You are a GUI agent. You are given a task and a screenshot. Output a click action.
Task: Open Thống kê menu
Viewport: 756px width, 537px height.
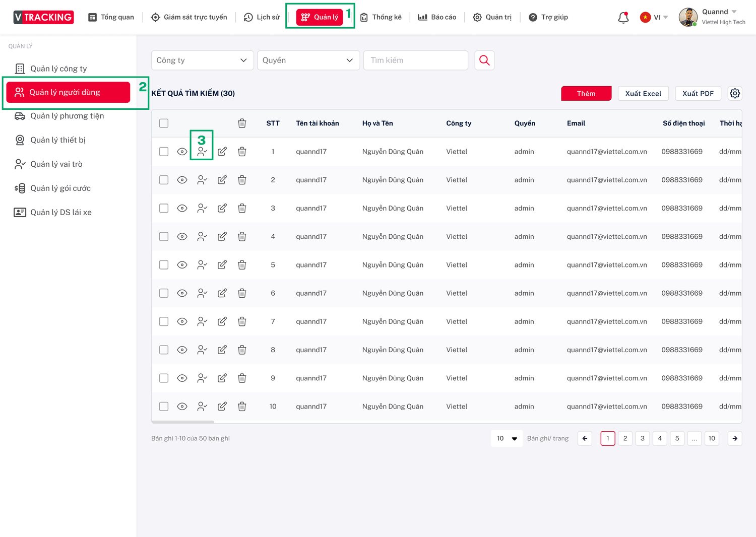click(x=381, y=17)
